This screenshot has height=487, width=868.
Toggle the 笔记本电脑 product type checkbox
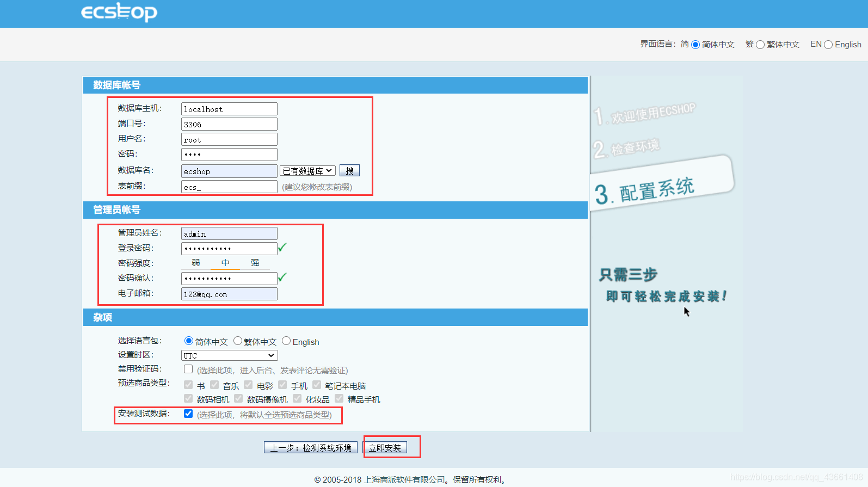[x=317, y=385]
